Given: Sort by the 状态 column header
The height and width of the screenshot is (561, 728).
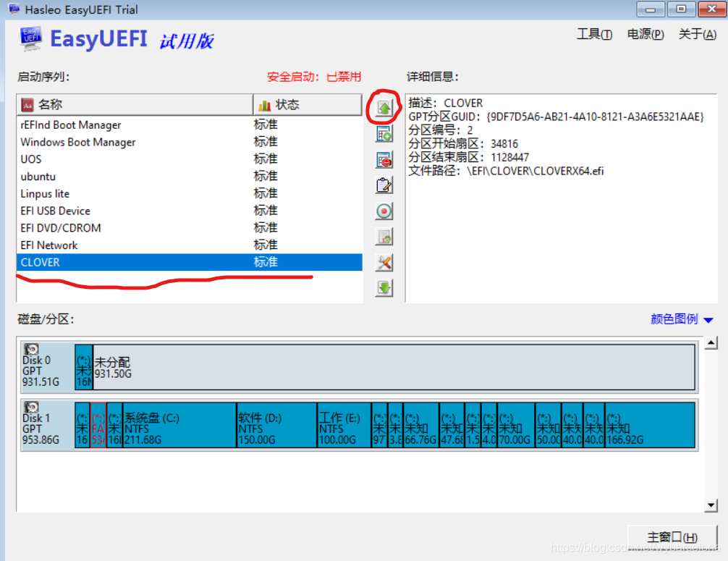Looking at the screenshot, I should [x=308, y=104].
